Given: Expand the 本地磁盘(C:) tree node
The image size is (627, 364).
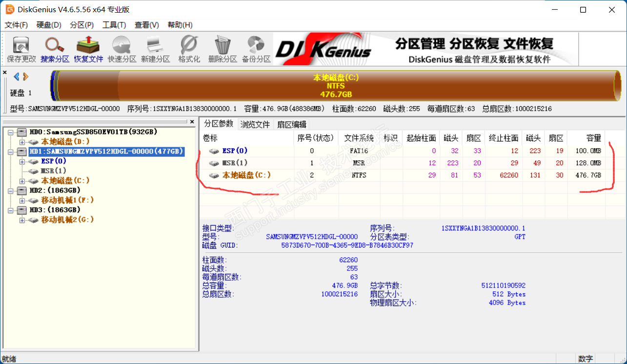Looking at the screenshot, I should pos(22,181).
